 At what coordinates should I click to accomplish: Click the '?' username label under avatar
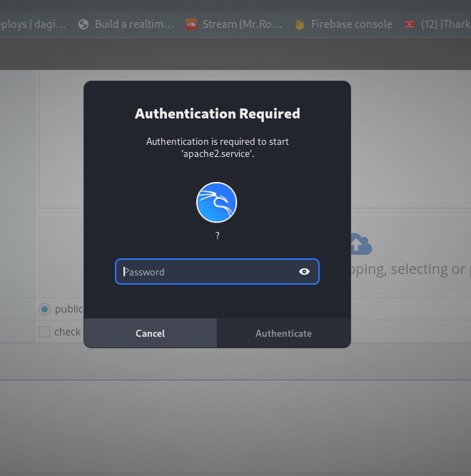pyautogui.click(x=217, y=236)
